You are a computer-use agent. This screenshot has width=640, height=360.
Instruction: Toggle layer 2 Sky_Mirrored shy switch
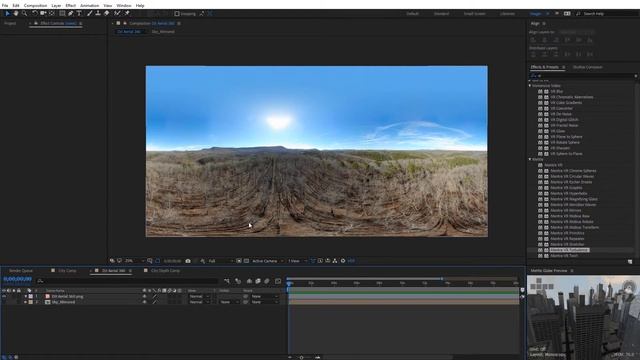pyautogui.click(x=144, y=302)
